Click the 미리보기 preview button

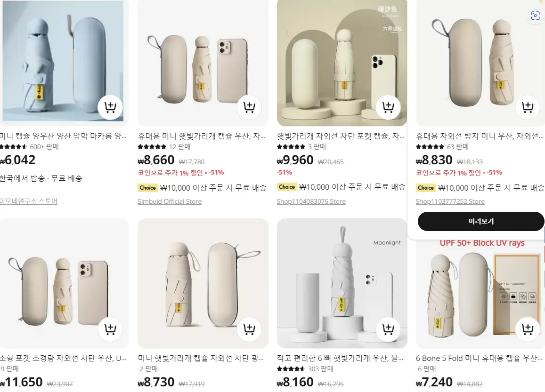pos(480,221)
